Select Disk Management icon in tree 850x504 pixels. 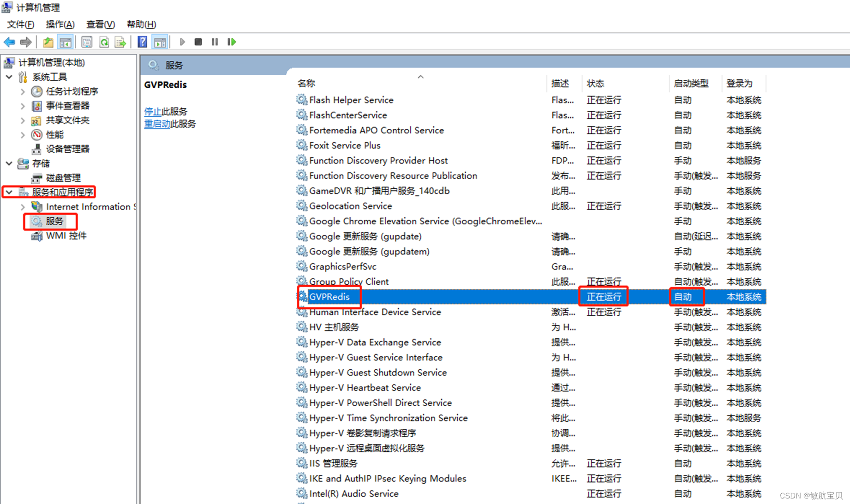37,178
